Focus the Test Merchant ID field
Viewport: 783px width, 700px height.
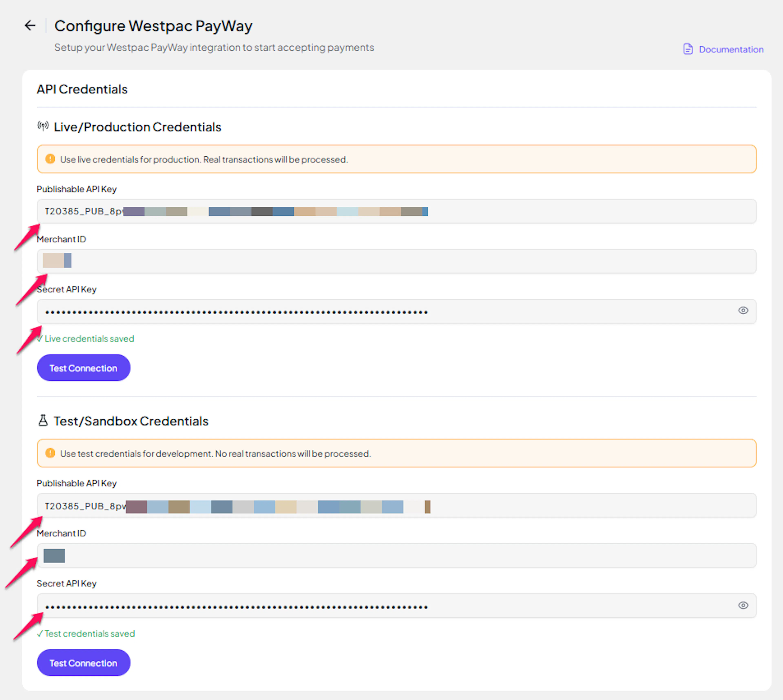pos(397,555)
